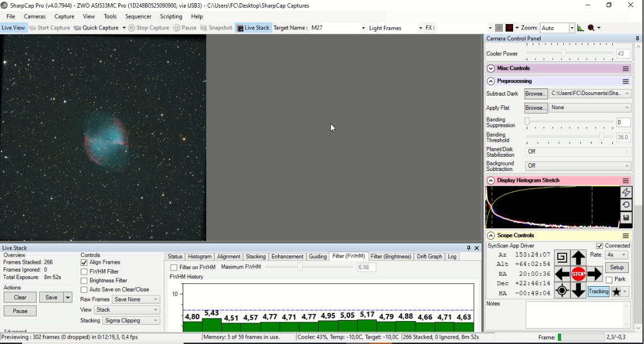Click the spiral search mount button
This screenshot has width=644, height=344.
562,258
